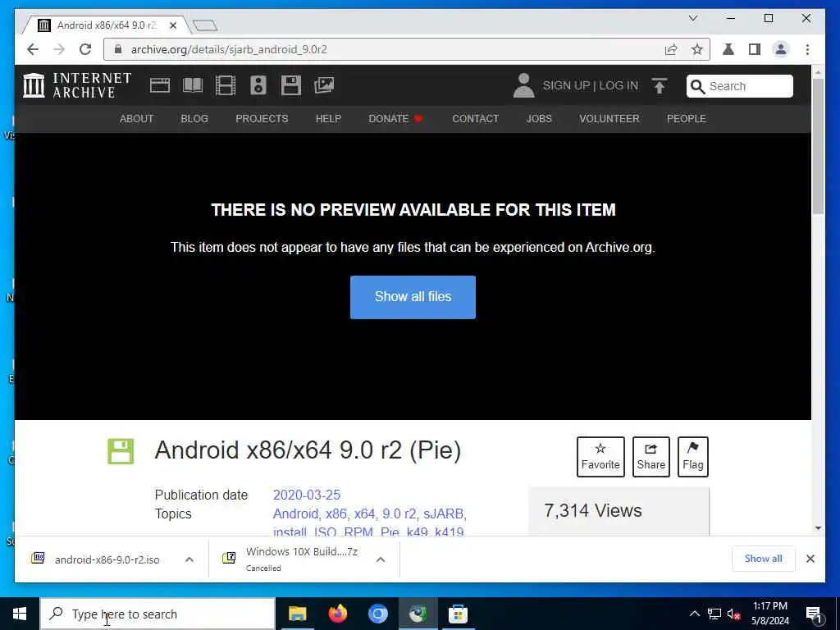Open the PROJECTS menu item
This screenshot has width=840, height=630.
click(262, 118)
